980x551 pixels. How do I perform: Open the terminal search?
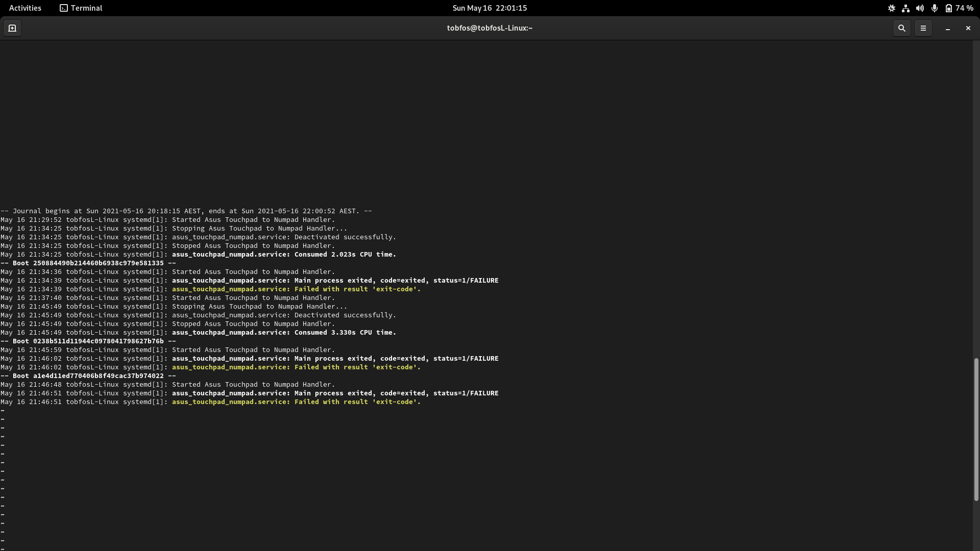point(901,28)
